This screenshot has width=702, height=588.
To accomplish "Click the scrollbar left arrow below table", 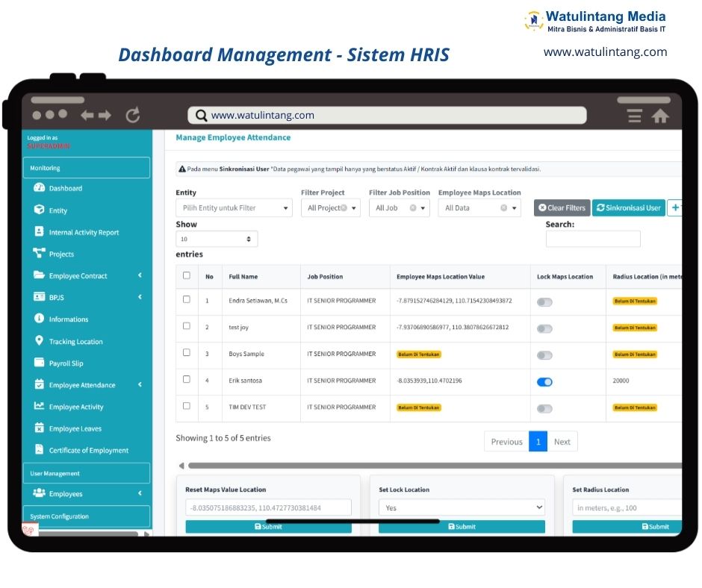I will pyautogui.click(x=181, y=466).
